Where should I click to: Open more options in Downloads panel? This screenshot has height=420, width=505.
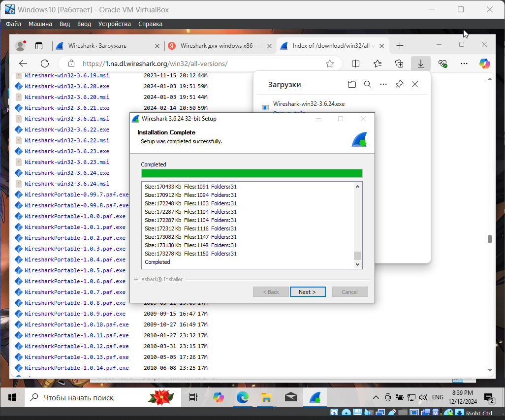383,84
